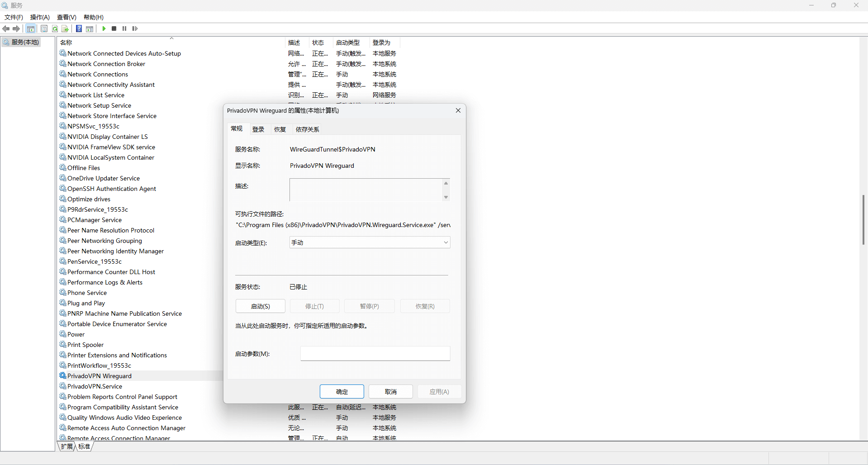The height and width of the screenshot is (465, 868).
Task: Click the description box scroll down arrow
Action: click(446, 197)
